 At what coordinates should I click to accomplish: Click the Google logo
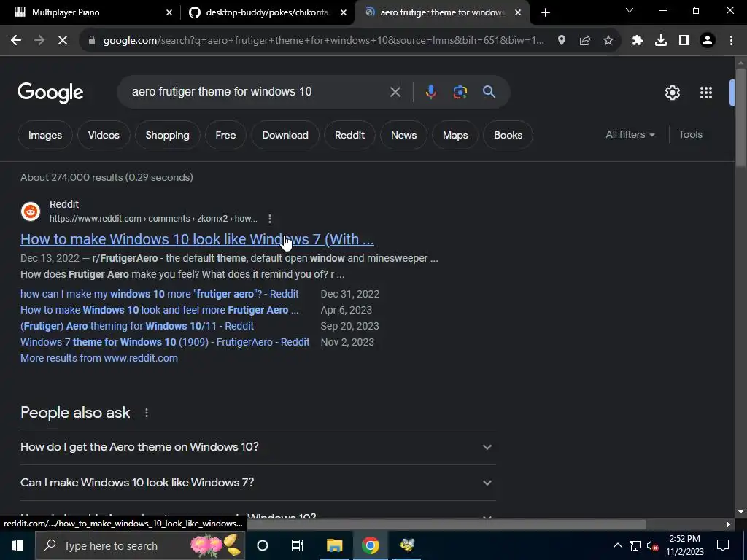coord(50,93)
